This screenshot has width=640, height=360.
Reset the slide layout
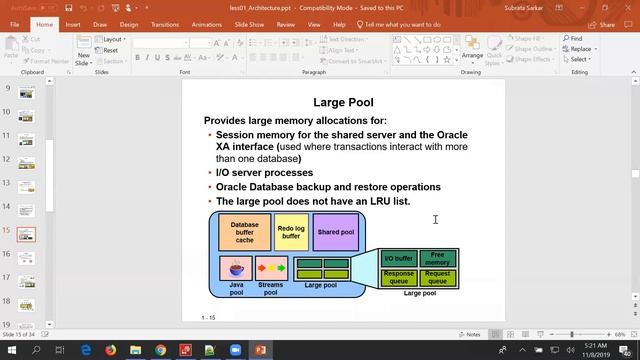click(x=107, y=50)
